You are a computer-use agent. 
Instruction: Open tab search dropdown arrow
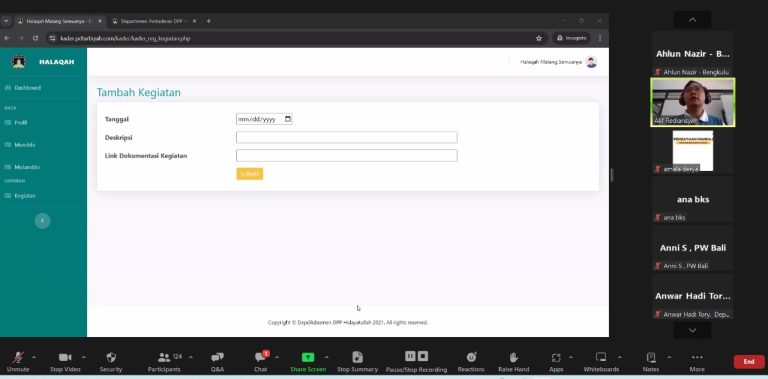point(6,21)
